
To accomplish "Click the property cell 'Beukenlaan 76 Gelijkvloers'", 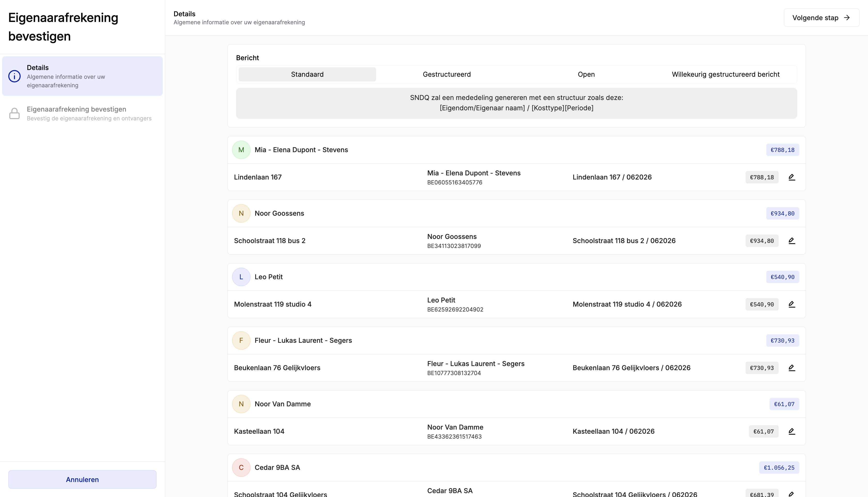I will 277,368.
